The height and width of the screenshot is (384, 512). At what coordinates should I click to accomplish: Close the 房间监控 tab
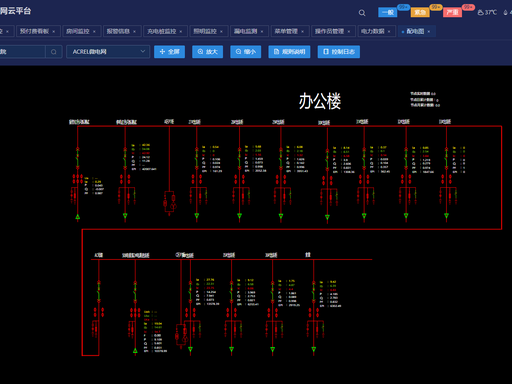point(94,32)
